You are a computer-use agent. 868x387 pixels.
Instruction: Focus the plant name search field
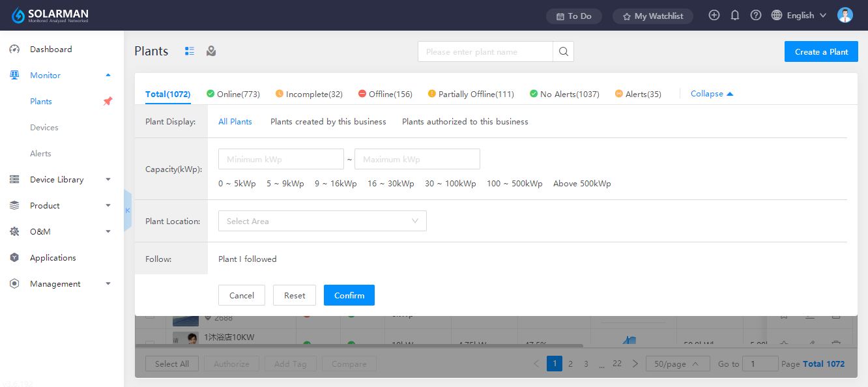[485, 51]
